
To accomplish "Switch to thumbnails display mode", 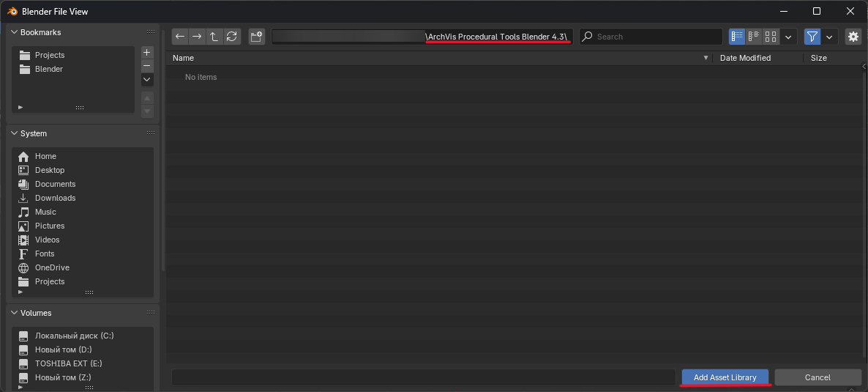I will pos(771,37).
